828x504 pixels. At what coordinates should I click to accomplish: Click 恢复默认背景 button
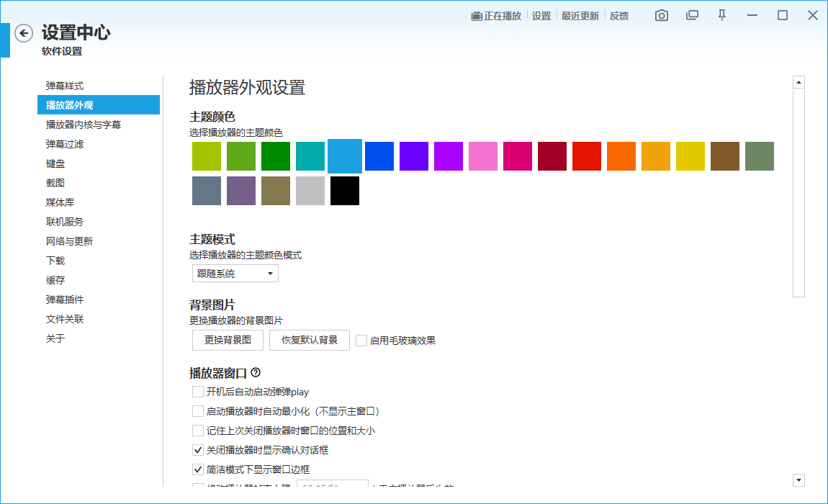(310, 341)
